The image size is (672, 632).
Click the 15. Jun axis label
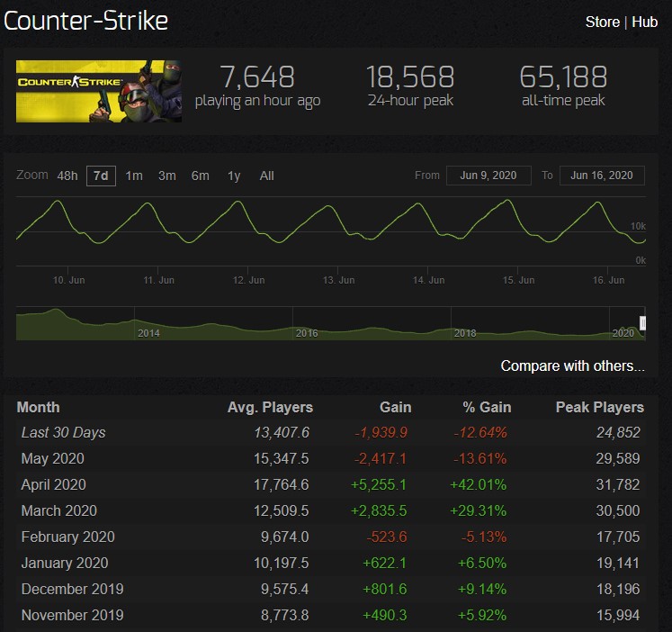518,280
